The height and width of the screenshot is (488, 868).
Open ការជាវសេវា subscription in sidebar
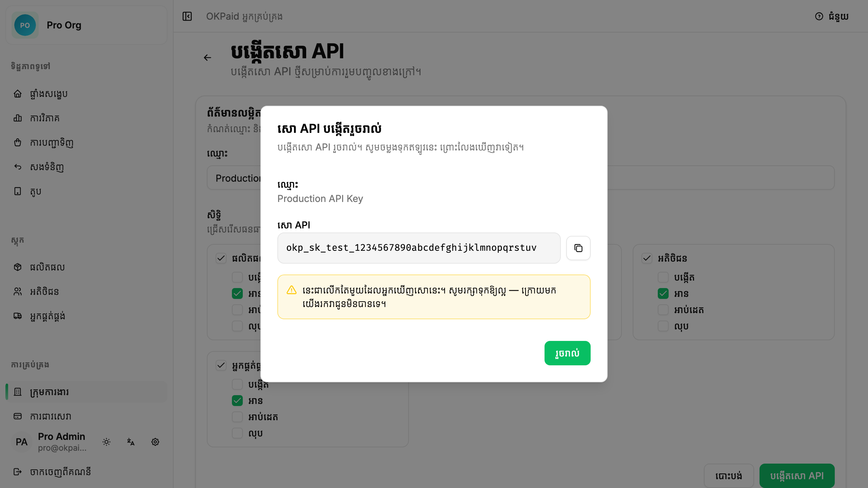point(86,416)
